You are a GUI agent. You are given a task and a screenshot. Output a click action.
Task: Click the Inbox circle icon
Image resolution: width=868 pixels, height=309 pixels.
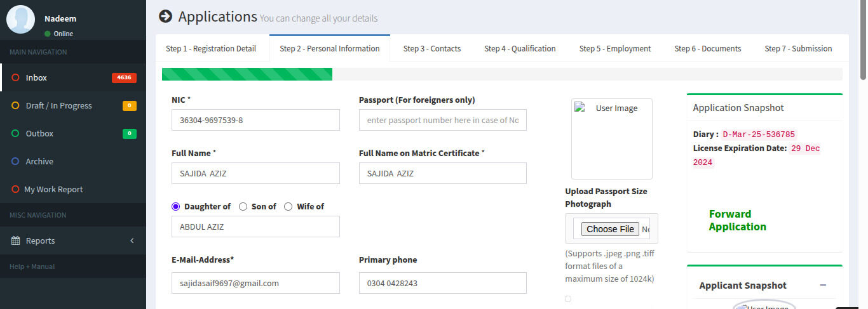(15, 77)
